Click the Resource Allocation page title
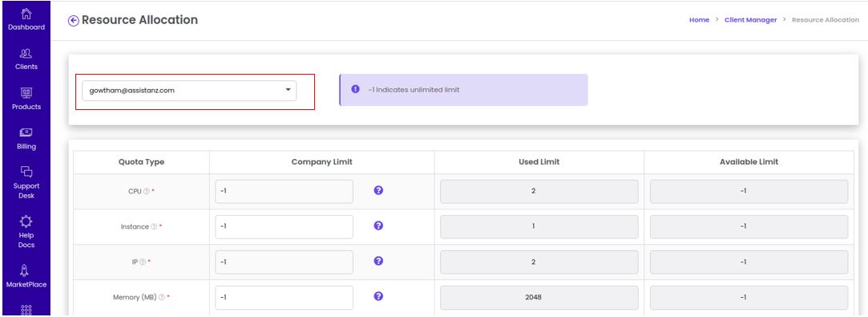This screenshot has height=317, width=868. 139,20
